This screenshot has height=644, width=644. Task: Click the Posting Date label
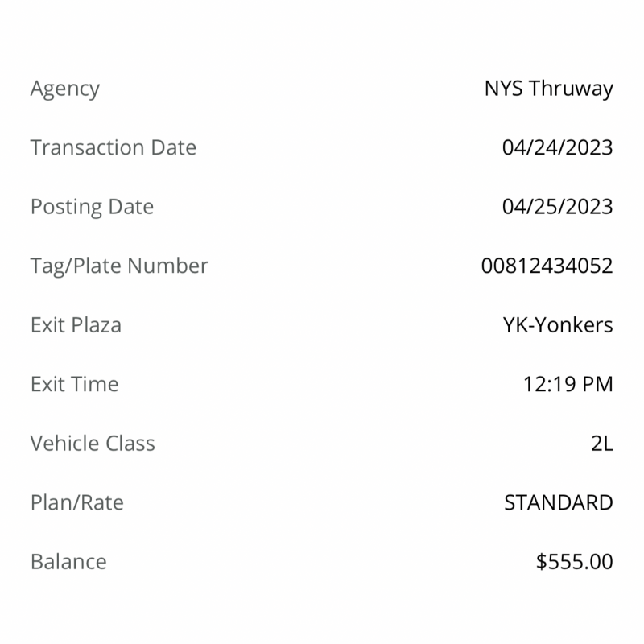click(92, 208)
